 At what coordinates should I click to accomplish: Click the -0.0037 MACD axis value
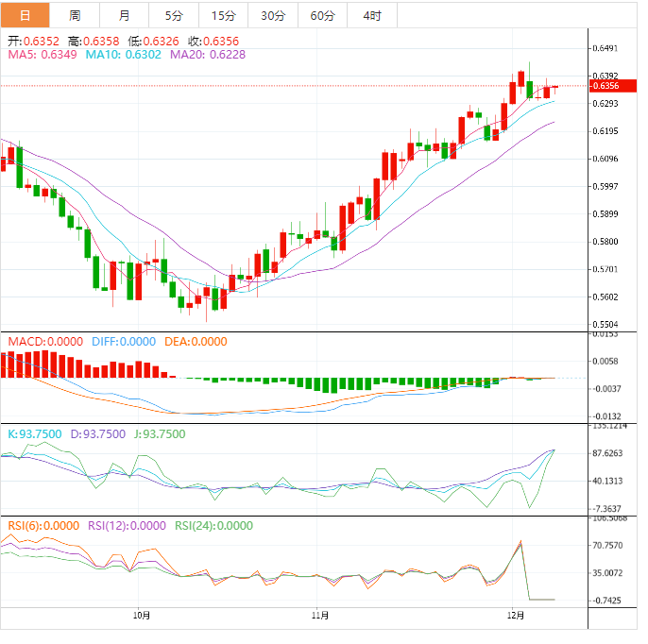[x=605, y=389]
